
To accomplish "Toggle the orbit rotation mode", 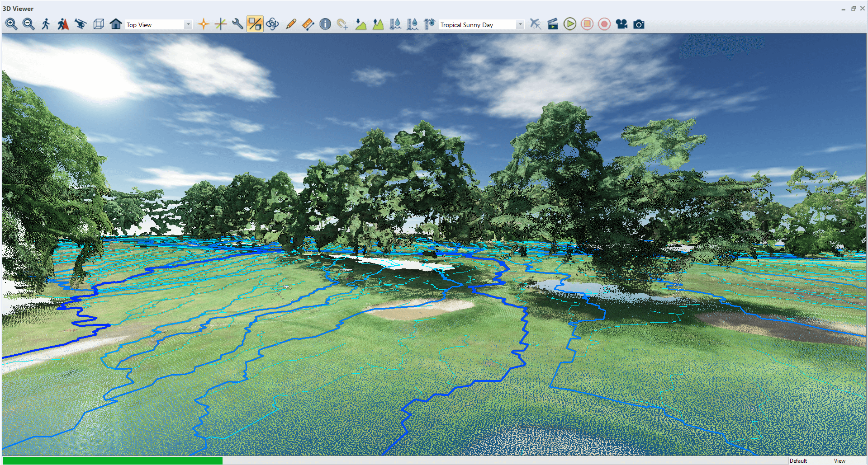I will (x=272, y=24).
